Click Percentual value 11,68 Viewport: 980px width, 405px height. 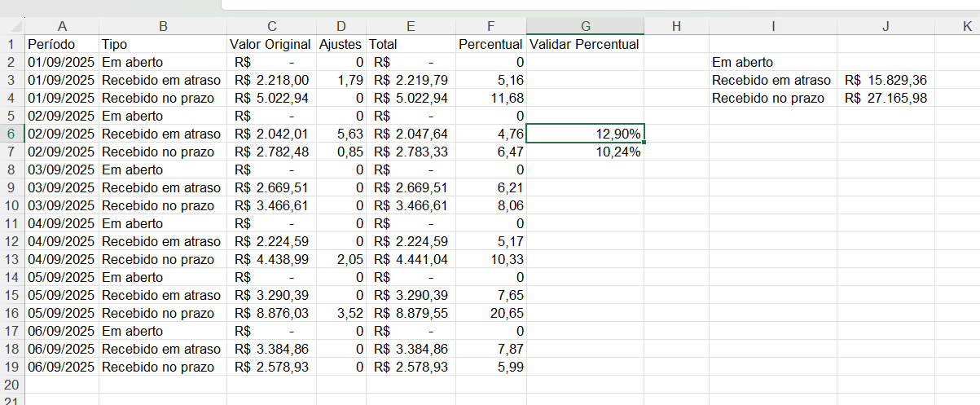491,98
